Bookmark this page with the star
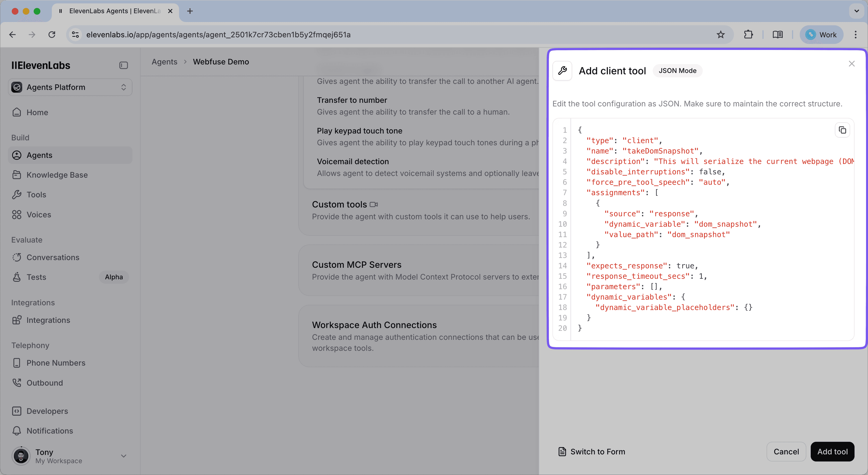This screenshot has width=868, height=475. tap(721, 35)
